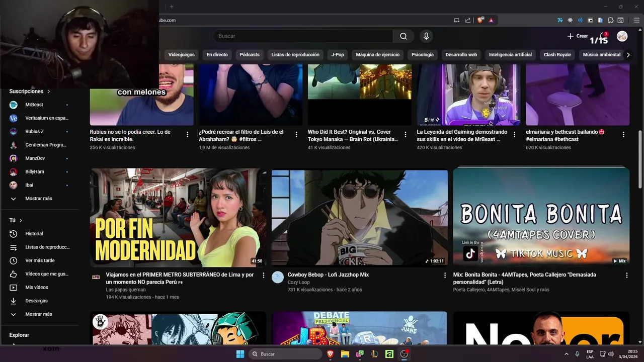Click the Cozy Loop channel avatar
The height and width of the screenshot is (362, 644).
point(278,278)
